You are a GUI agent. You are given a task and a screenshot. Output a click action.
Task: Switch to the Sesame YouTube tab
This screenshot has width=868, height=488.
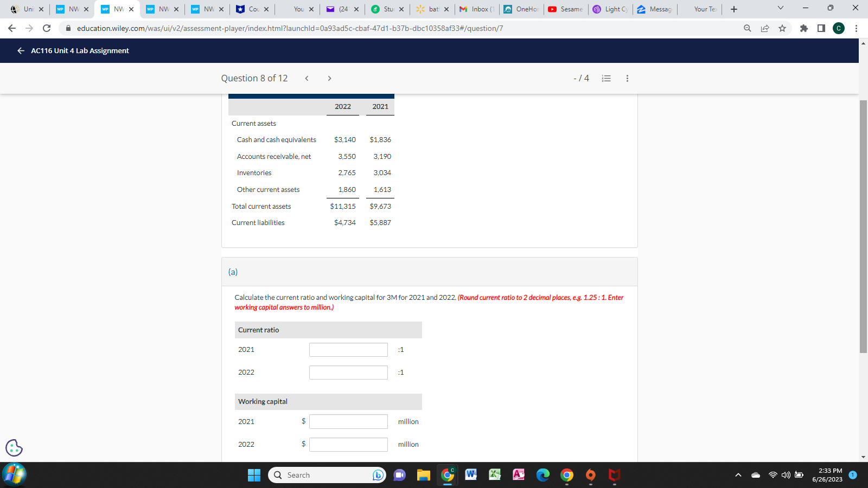[566, 9]
